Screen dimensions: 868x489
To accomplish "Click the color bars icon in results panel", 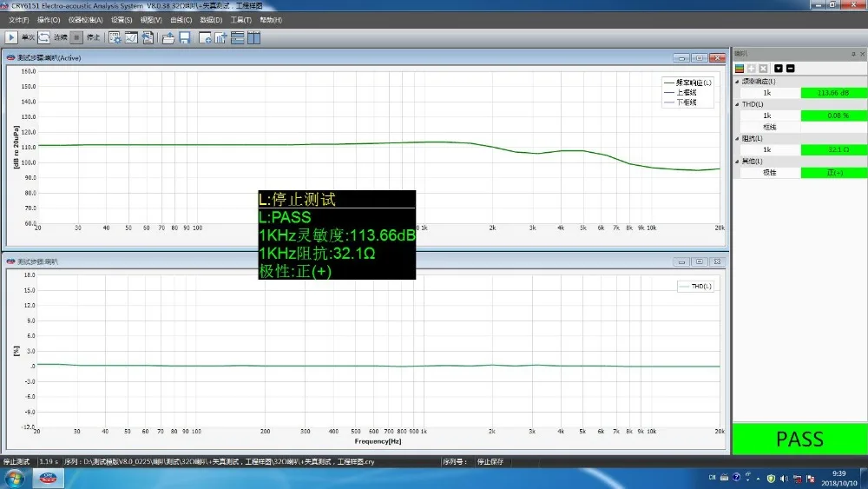I will (740, 68).
